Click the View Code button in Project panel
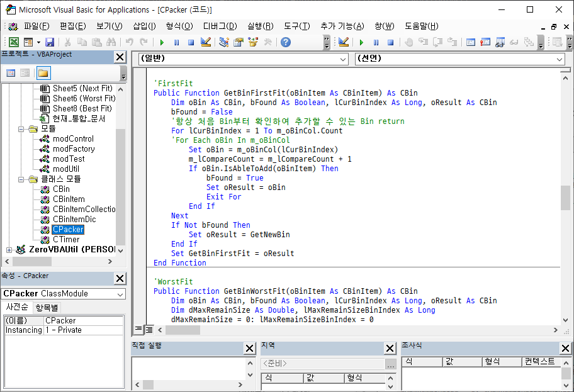The image size is (574, 392). pyautogui.click(x=11, y=73)
